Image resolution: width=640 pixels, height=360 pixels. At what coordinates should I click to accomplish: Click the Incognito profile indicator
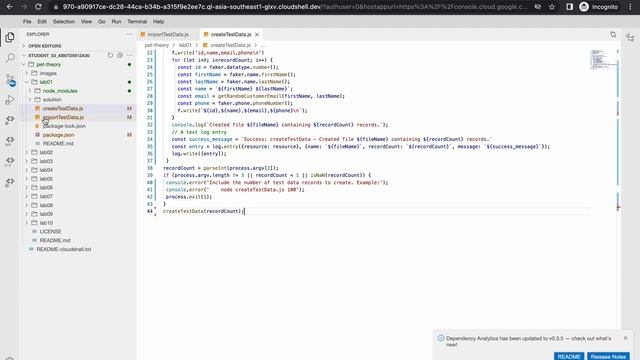click(x=598, y=7)
